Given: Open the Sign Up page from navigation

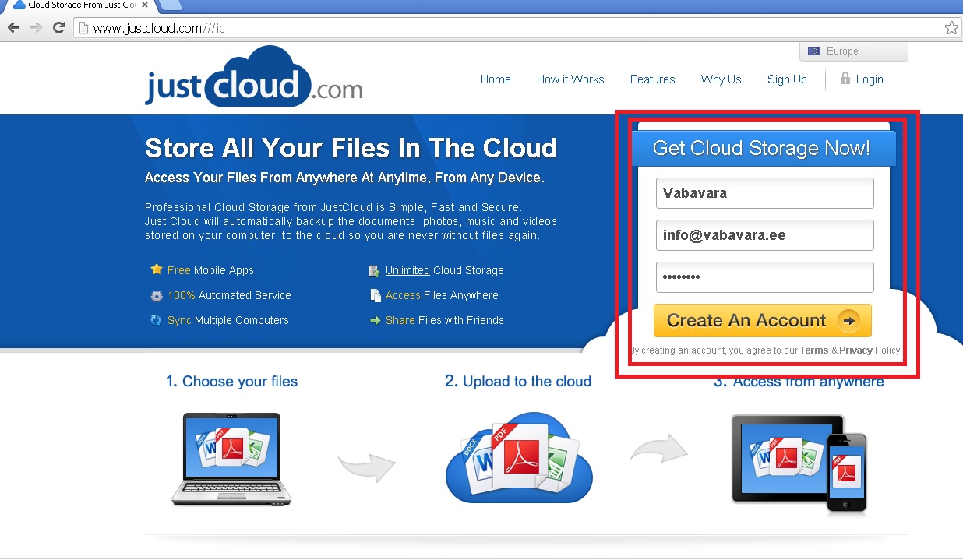Looking at the screenshot, I should 787,79.
